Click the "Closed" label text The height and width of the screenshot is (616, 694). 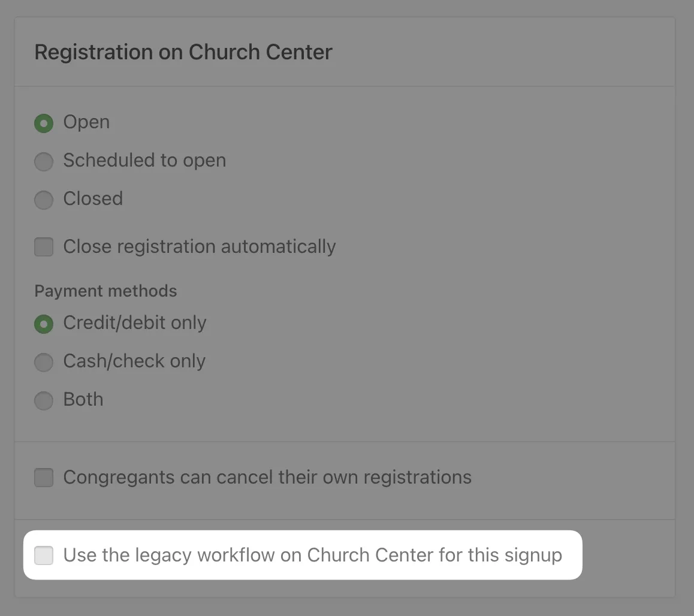tap(93, 199)
